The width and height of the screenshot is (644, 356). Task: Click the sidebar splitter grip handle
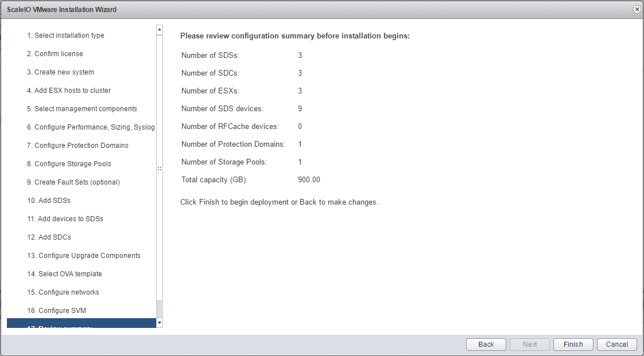click(160, 169)
